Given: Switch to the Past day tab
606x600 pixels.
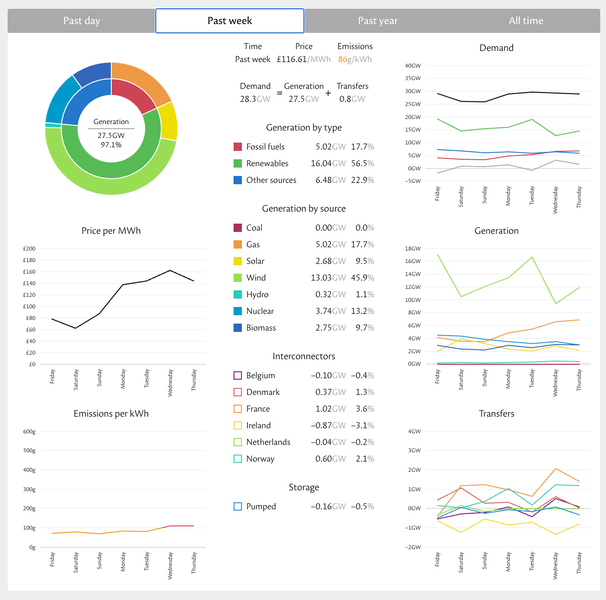Looking at the screenshot, I should pyautogui.click(x=82, y=21).
